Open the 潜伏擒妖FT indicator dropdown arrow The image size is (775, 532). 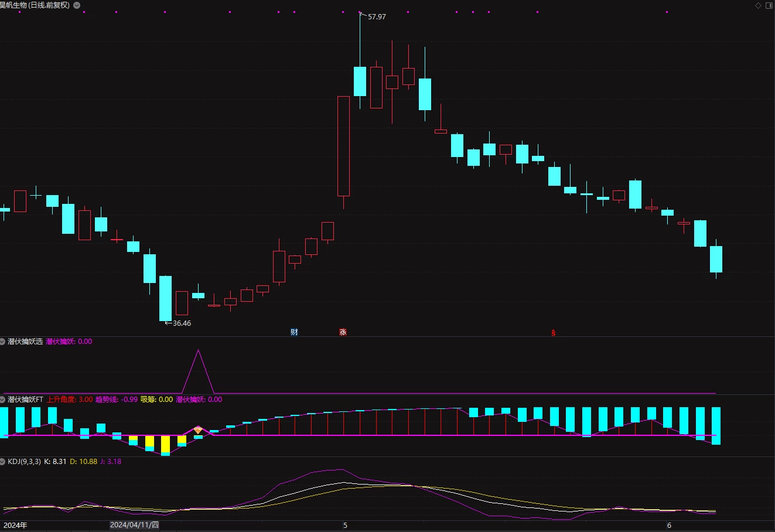3,400
